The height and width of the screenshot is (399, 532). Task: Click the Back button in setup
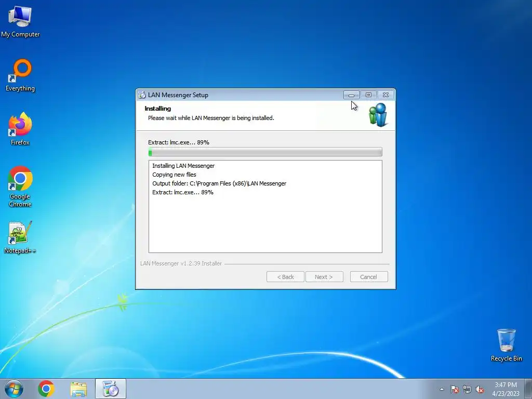tap(285, 277)
